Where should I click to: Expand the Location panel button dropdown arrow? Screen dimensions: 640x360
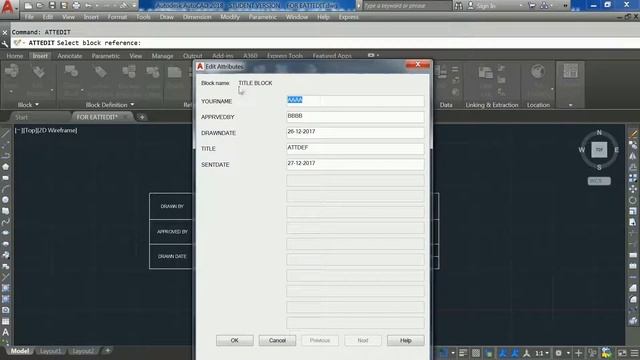[x=552, y=89]
